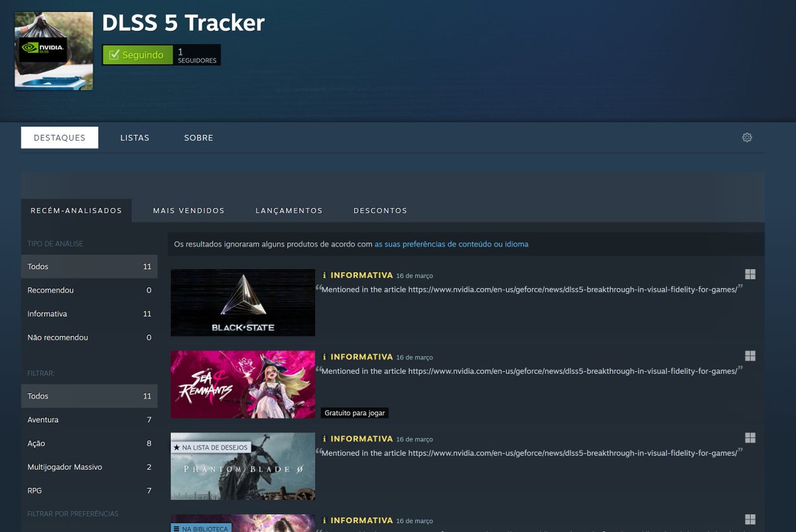Click Windows platform icon on Sea of Remnants row

tap(750, 356)
